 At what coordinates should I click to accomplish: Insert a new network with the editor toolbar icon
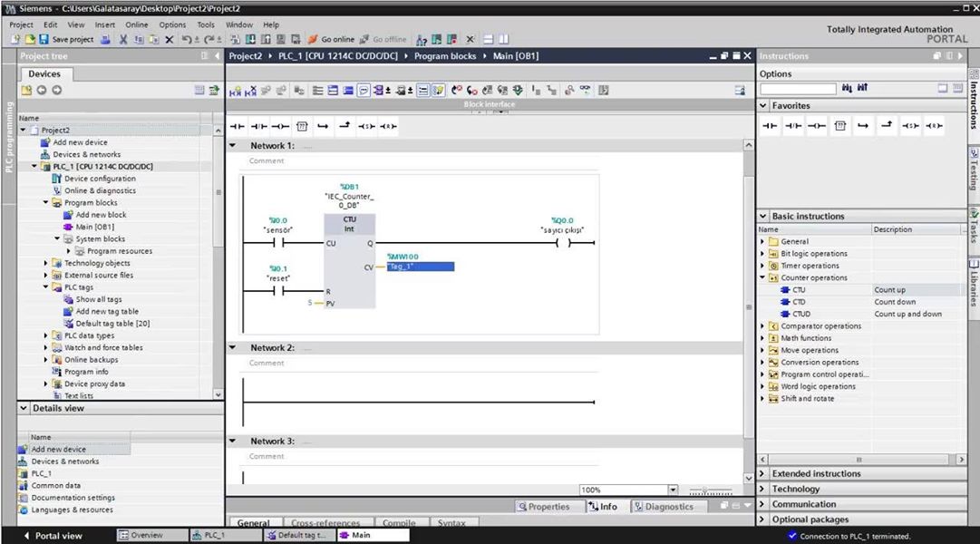235,91
